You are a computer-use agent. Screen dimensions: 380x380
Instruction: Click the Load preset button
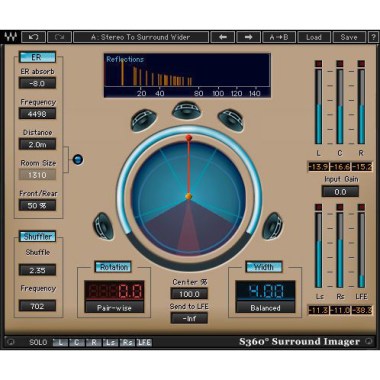pos(314,37)
